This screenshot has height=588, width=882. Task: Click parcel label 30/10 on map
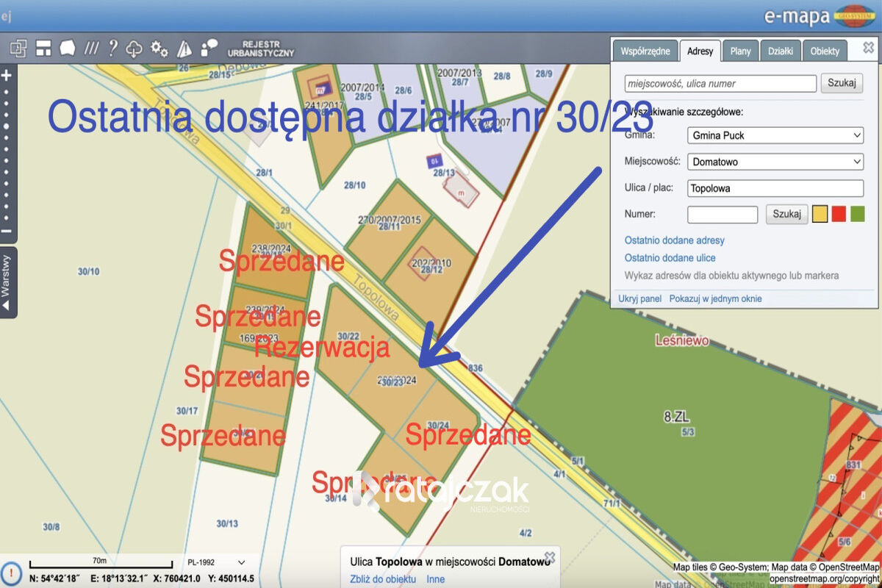point(88,271)
